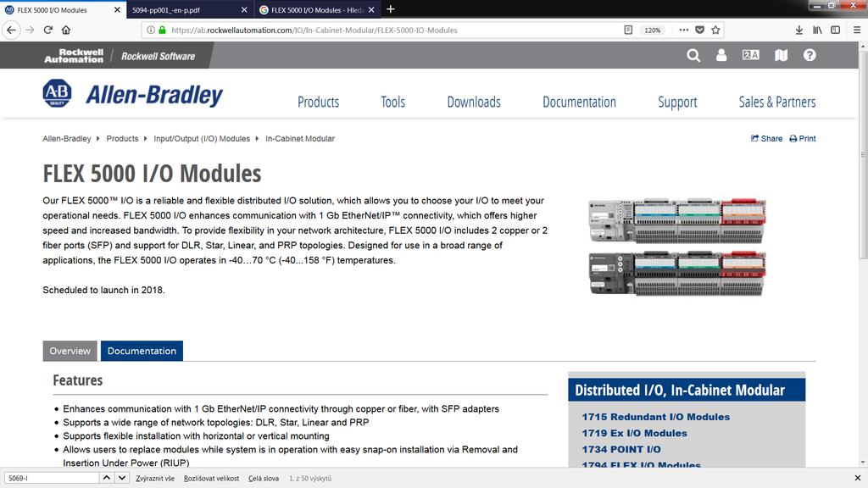The width and height of the screenshot is (868, 488).
Task: Show site information icon in address bar
Action: [151, 30]
